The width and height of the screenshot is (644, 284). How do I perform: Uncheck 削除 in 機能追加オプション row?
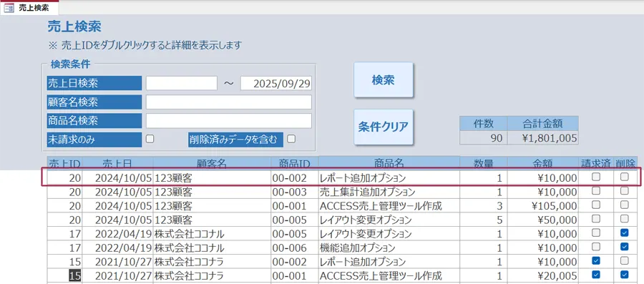click(624, 247)
